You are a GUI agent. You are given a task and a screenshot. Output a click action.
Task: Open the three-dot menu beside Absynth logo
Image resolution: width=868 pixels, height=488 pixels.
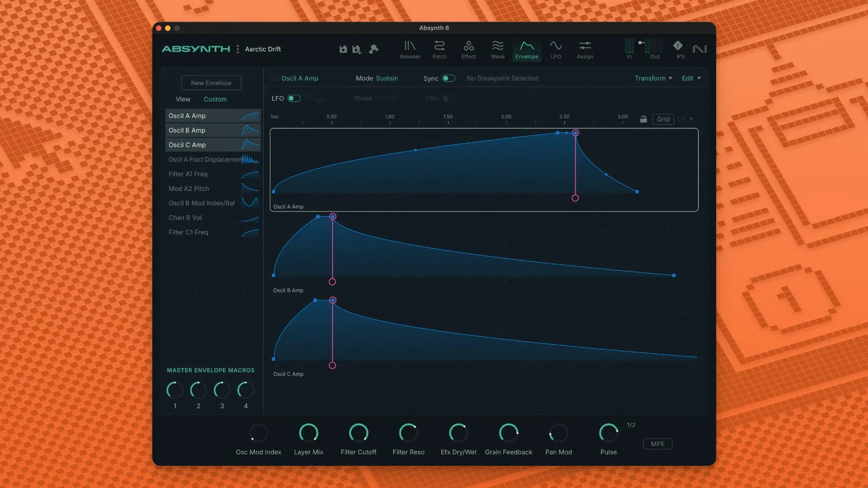click(x=238, y=49)
